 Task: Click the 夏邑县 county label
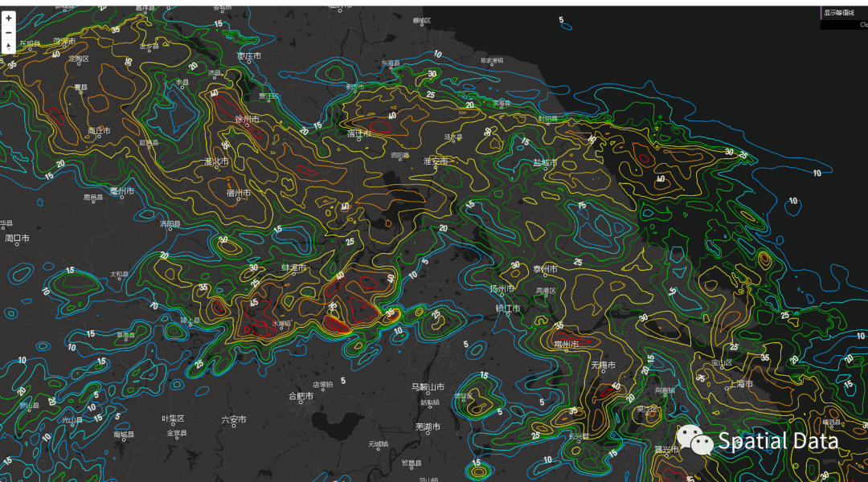coord(149,143)
